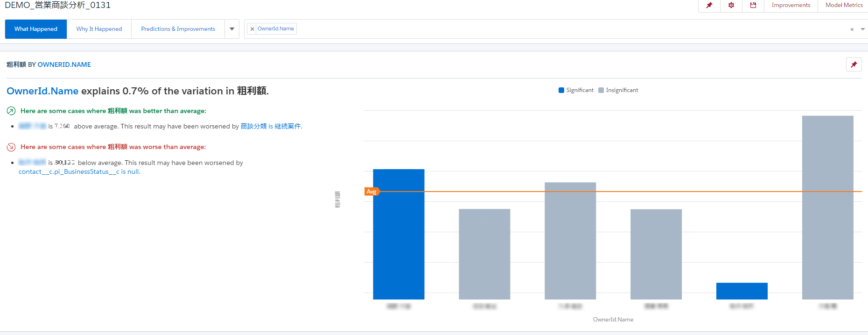This screenshot has height=335, width=868.
Task: Toggle the Significant legend item
Action: pos(576,90)
